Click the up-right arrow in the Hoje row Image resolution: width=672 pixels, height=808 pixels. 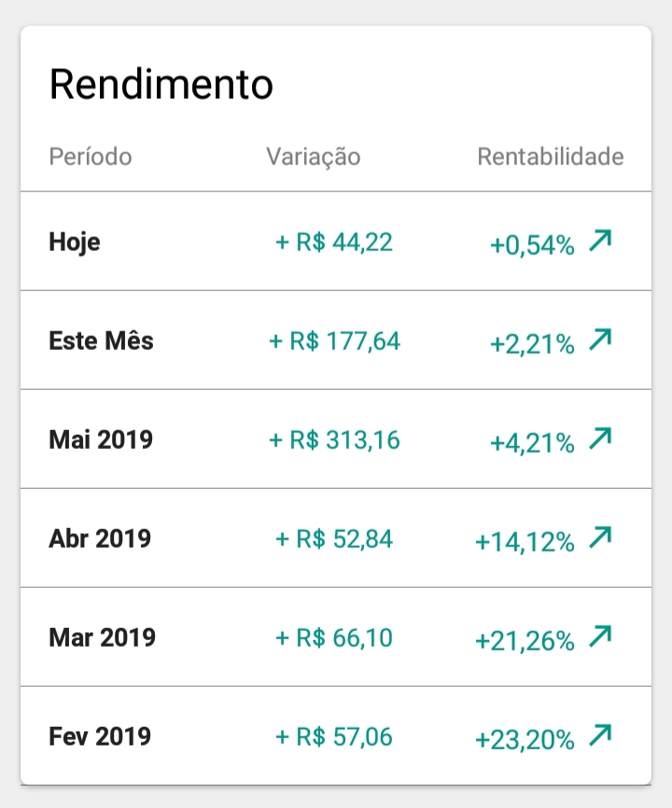click(x=600, y=242)
